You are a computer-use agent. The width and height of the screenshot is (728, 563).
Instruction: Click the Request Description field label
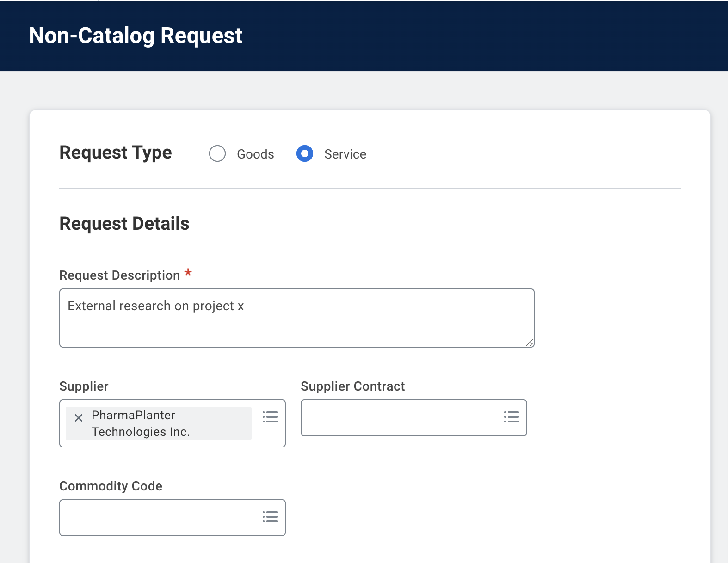pos(120,275)
